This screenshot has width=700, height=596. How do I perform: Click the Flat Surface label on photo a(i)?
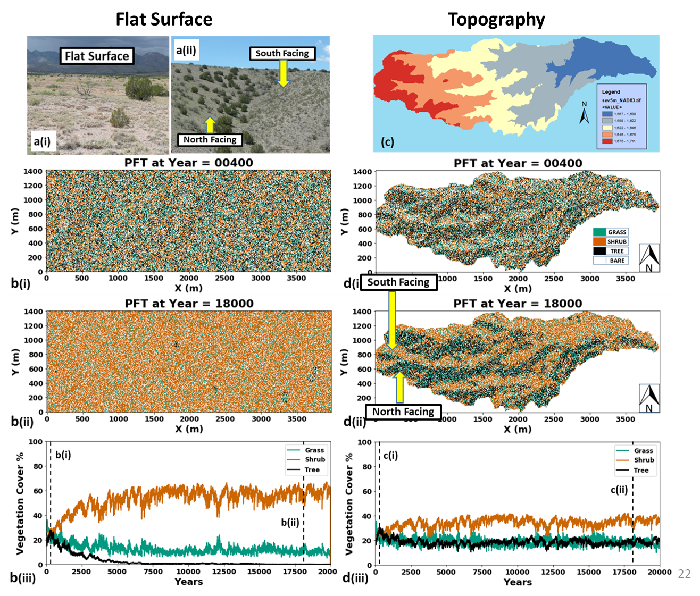pyautogui.click(x=96, y=56)
